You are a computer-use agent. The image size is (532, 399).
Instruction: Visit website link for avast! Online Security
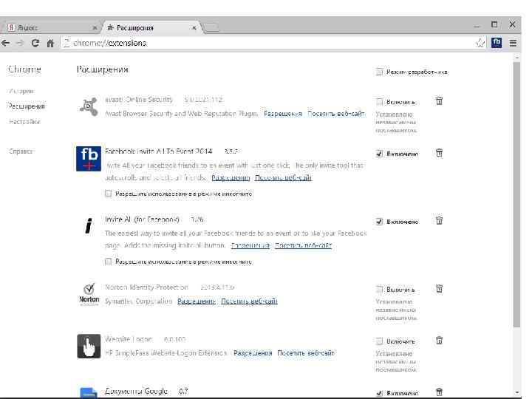336,114
